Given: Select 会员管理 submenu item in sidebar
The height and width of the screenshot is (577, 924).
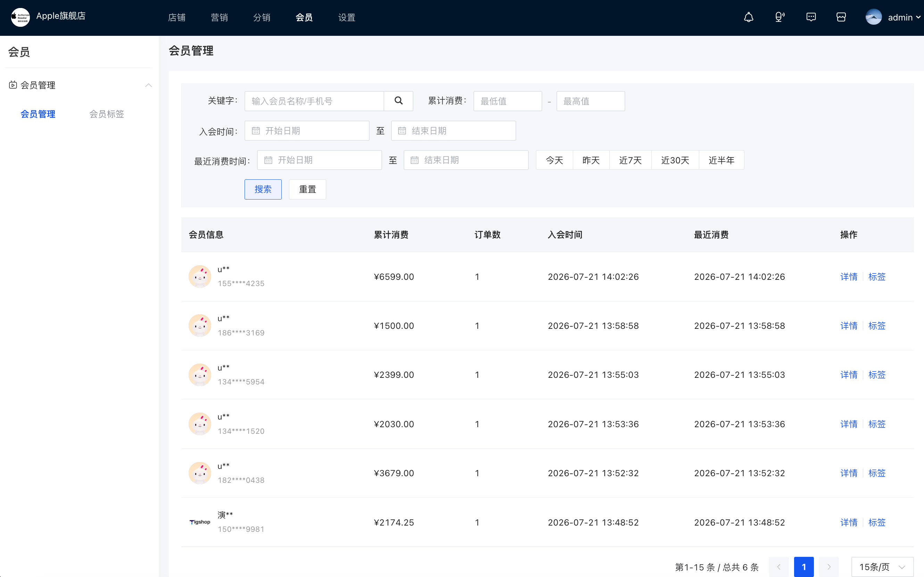Looking at the screenshot, I should tap(38, 114).
